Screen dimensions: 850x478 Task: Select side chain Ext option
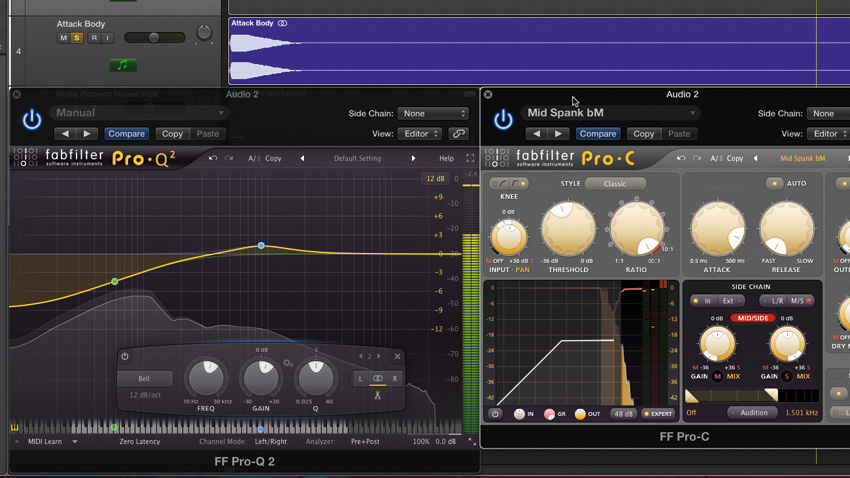730,301
